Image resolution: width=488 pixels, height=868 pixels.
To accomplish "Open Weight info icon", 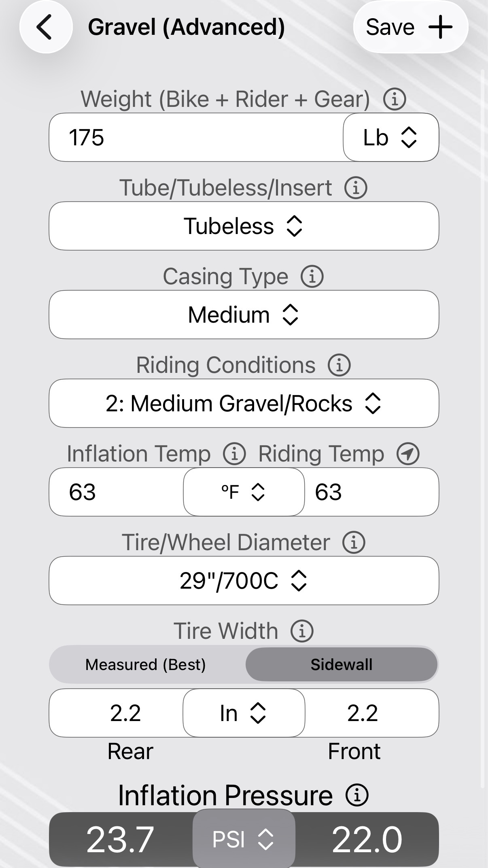I will [x=395, y=99].
